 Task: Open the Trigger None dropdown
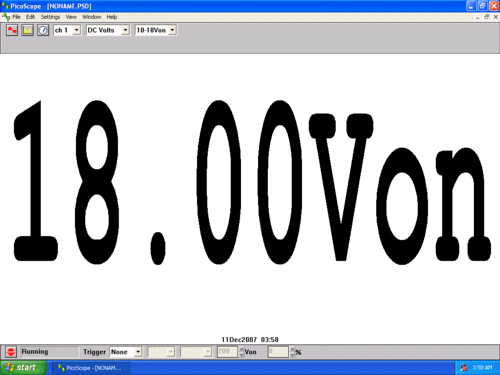click(x=126, y=352)
